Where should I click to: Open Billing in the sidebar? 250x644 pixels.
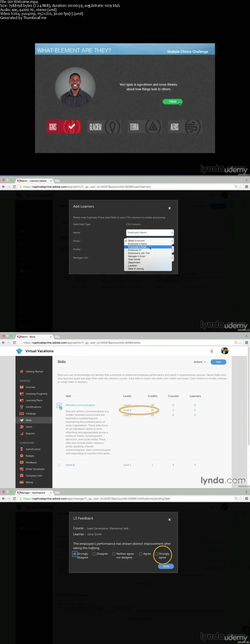click(34, 482)
